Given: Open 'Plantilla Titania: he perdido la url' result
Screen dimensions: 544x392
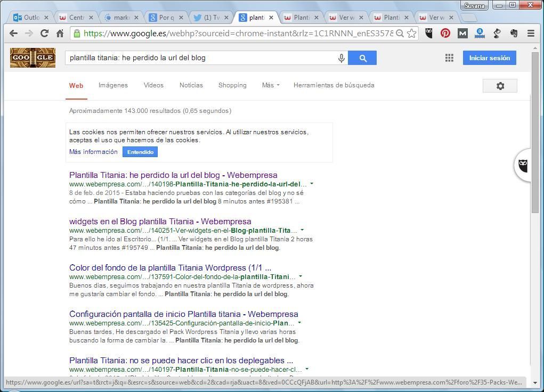Looking at the screenshot, I should (173, 175).
